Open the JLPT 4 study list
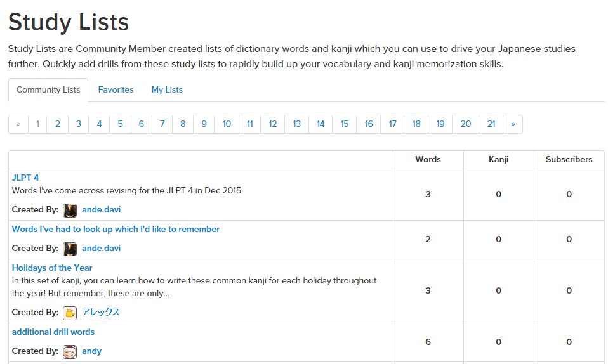Viewport: 608px width, 364px height. point(25,178)
